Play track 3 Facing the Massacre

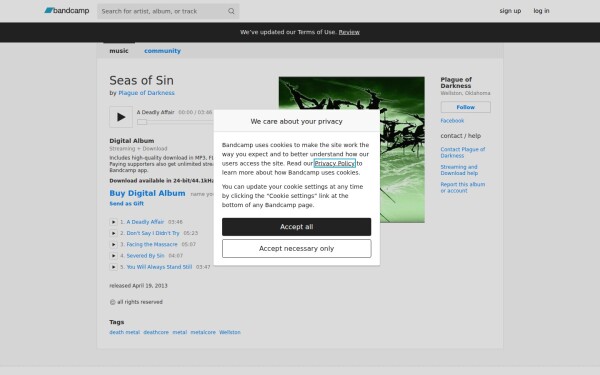click(x=113, y=244)
